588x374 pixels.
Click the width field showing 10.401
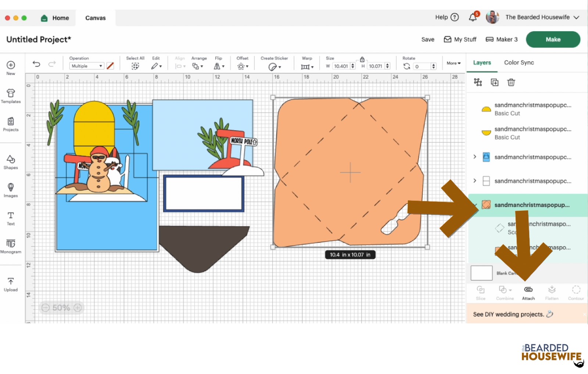pos(341,66)
